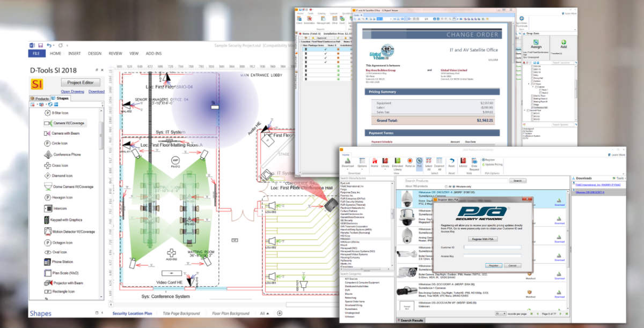
Task: Click the Download ribbon icon in the PSA window
Action: tap(348, 163)
